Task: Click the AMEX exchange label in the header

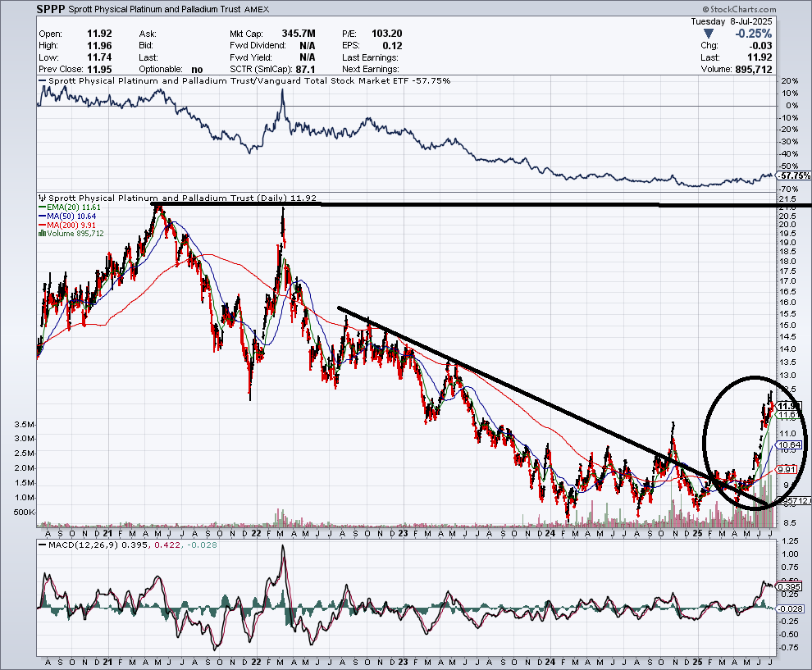Action: (x=257, y=9)
